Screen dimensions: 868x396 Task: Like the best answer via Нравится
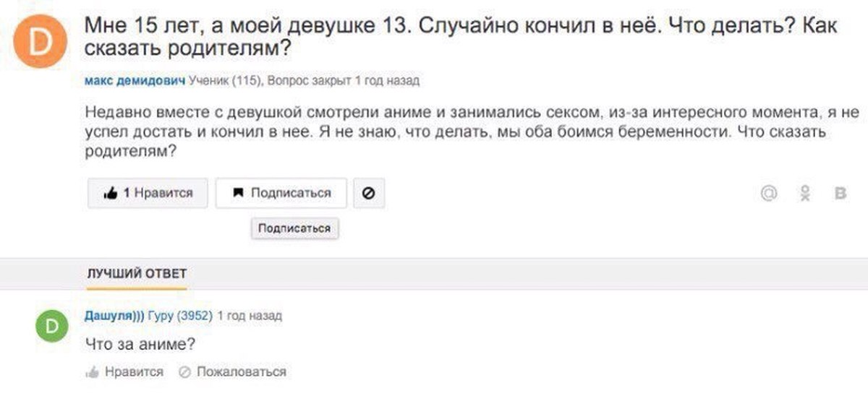pyautogui.click(x=125, y=371)
